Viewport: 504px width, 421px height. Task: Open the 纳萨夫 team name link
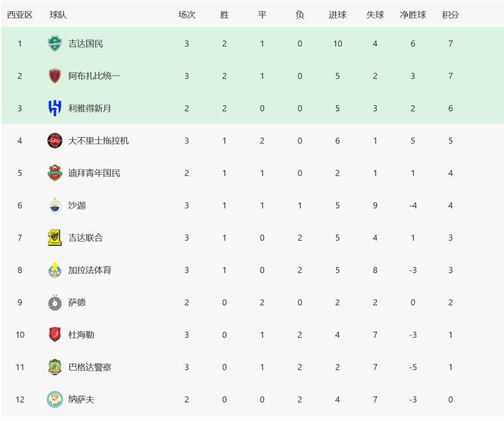(81, 399)
